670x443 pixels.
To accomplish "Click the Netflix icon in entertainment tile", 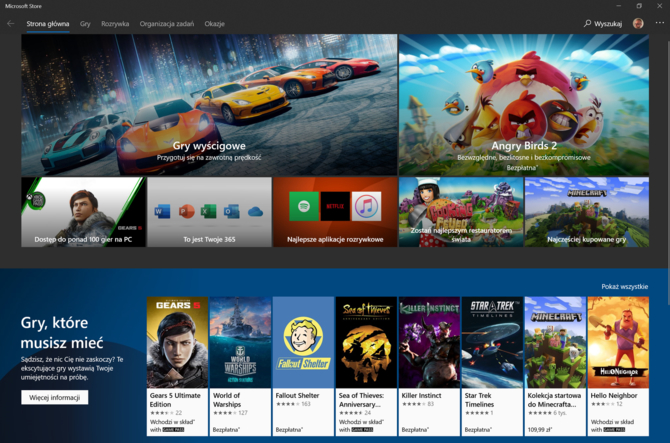I will click(x=335, y=206).
